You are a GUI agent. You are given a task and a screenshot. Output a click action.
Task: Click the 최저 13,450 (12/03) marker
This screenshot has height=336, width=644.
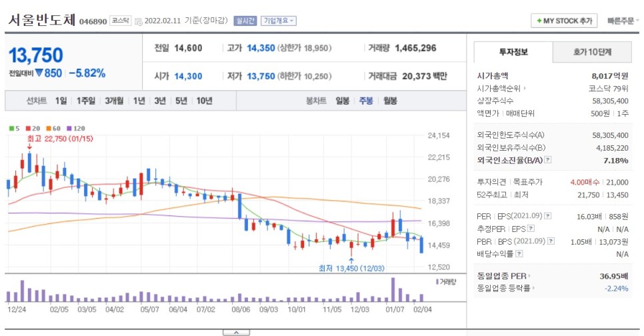(x=351, y=268)
